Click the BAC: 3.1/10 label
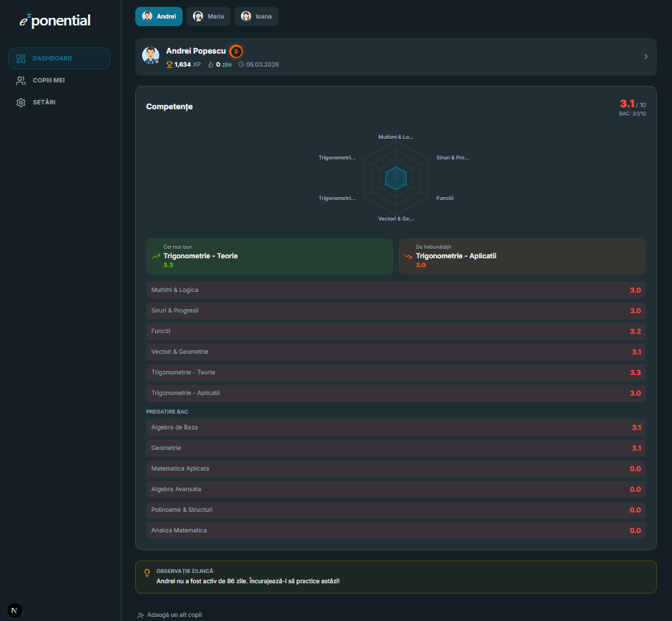The height and width of the screenshot is (621, 672). 632,113
